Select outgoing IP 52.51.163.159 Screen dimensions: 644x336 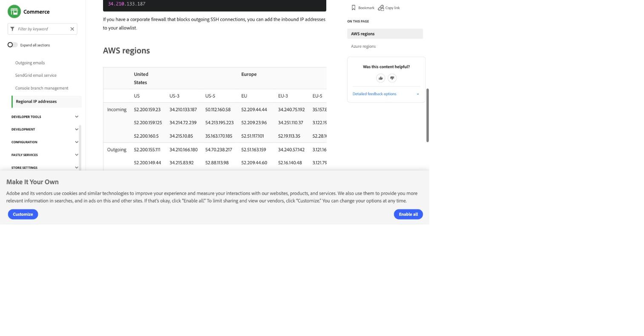253,150
